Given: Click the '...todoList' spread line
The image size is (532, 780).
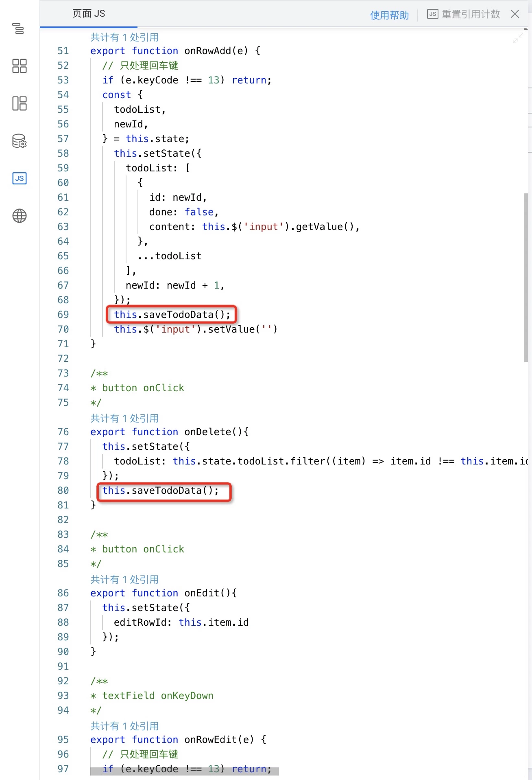Looking at the screenshot, I should (170, 256).
